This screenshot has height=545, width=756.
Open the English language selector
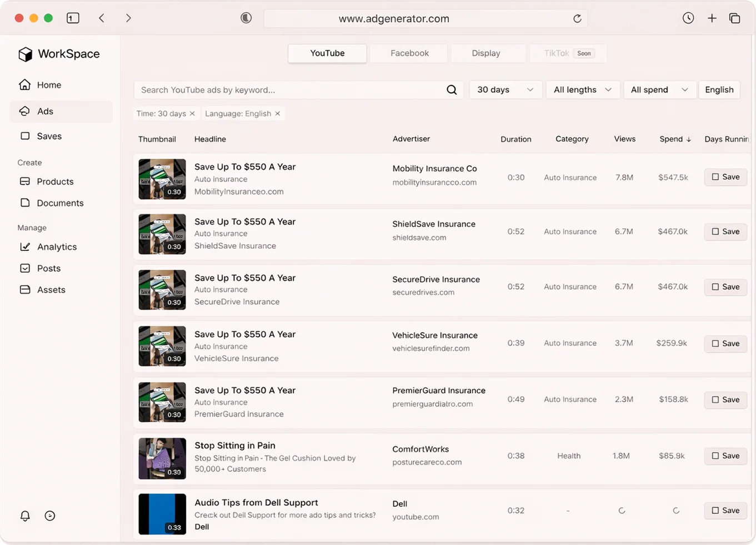pyautogui.click(x=719, y=90)
